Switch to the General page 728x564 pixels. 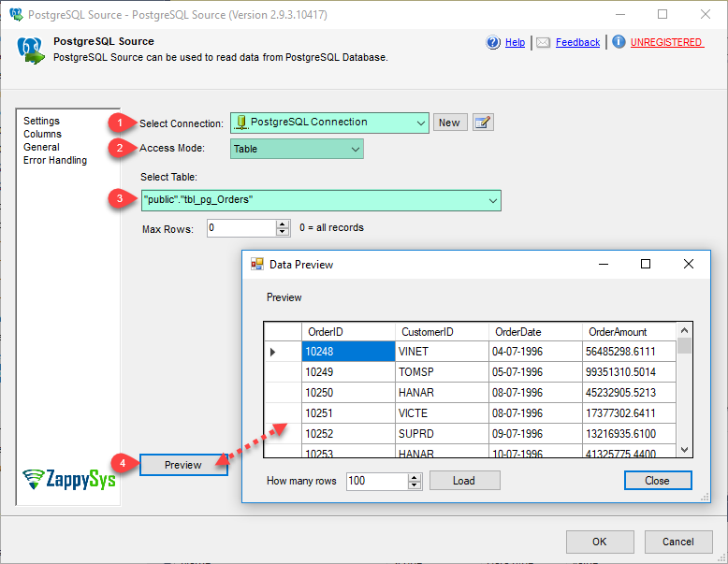click(42, 147)
